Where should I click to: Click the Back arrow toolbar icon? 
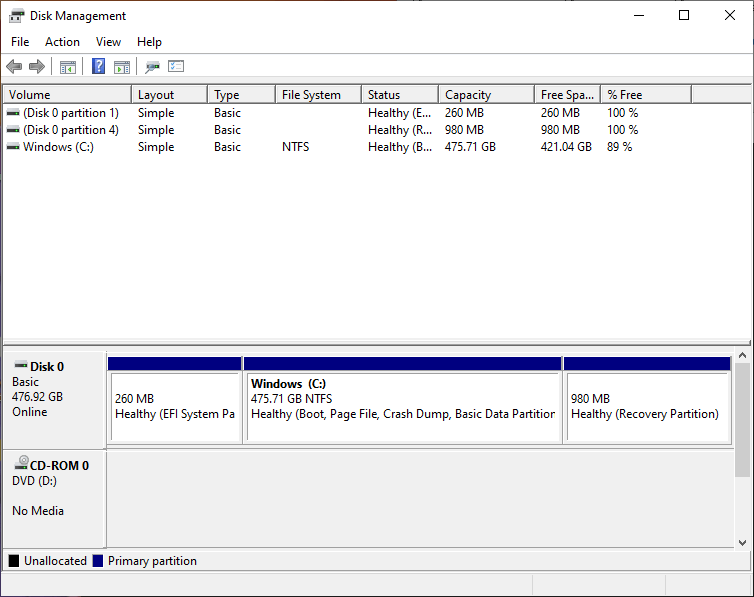(14, 66)
